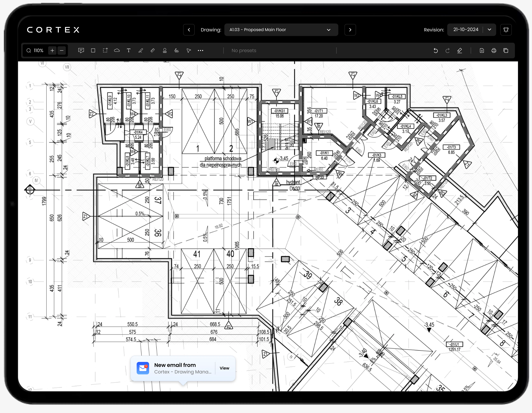Select the rectangle shape tool

(93, 50)
